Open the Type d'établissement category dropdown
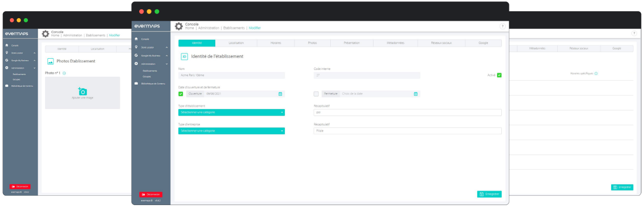This screenshot has height=209, width=644. (x=231, y=113)
